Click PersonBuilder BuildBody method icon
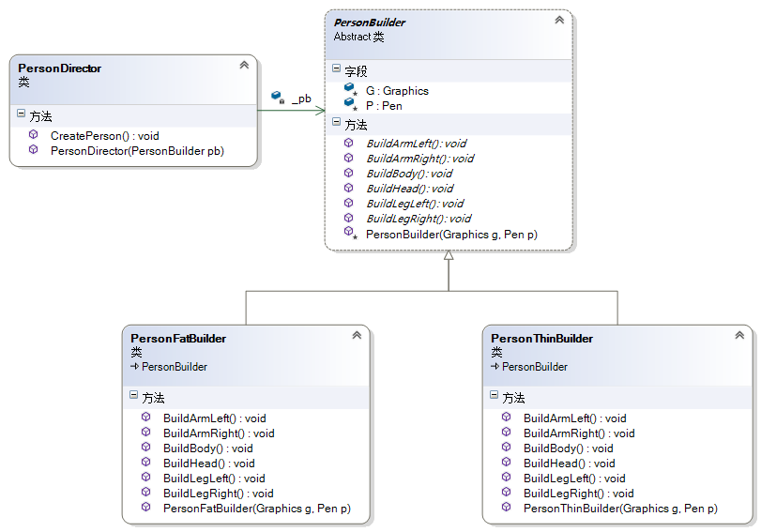Image resolution: width=761 pixels, height=532 pixels. 348,173
